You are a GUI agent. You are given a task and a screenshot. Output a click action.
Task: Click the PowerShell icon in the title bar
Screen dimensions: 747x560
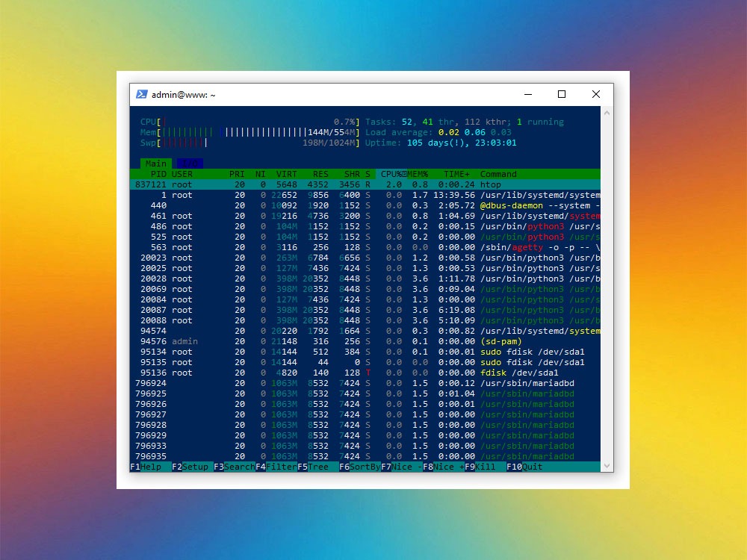(x=142, y=94)
